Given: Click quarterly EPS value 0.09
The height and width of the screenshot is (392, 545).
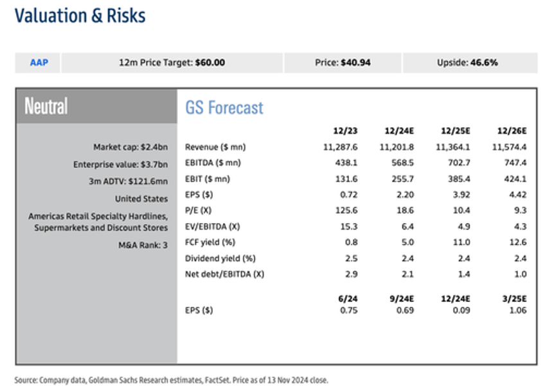Looking at the screenshot, I should (461, 310).
